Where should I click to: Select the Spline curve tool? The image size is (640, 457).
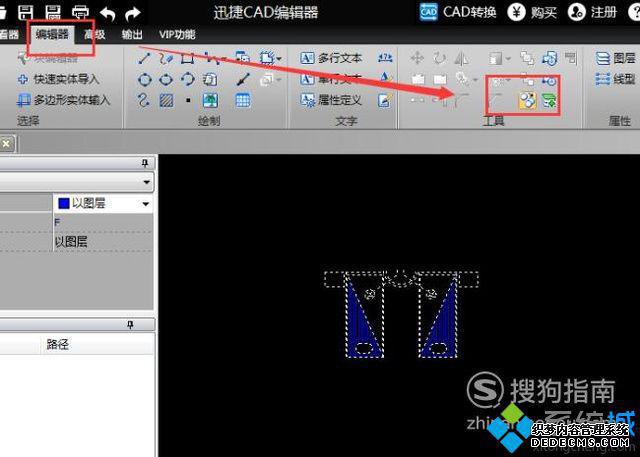[x=143, y=100]
